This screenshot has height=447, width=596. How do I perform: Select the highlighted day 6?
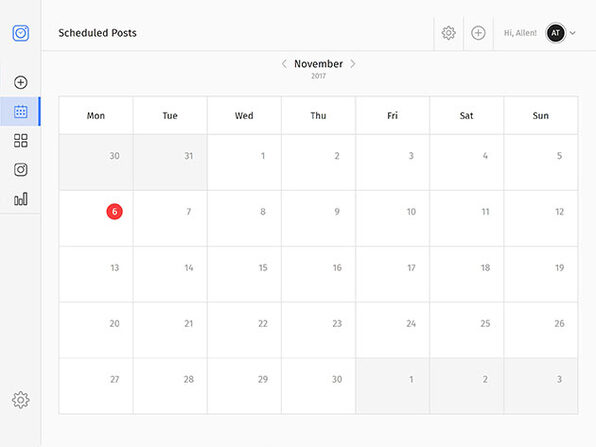114,212
